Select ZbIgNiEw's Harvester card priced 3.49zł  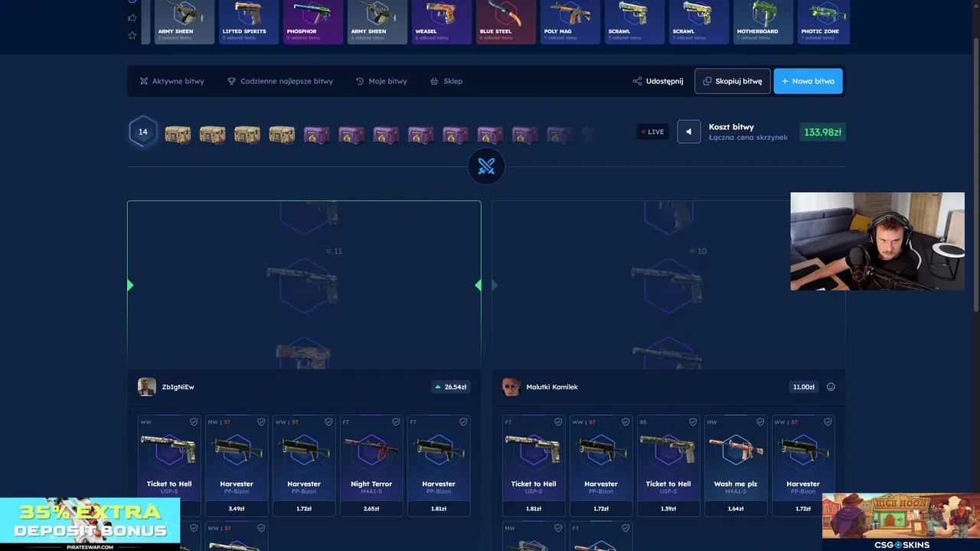[237, 465]
